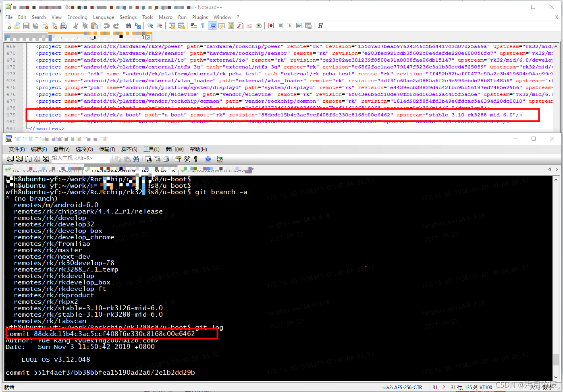Click the Connect icon in terminal toolbar

point(10,159)
